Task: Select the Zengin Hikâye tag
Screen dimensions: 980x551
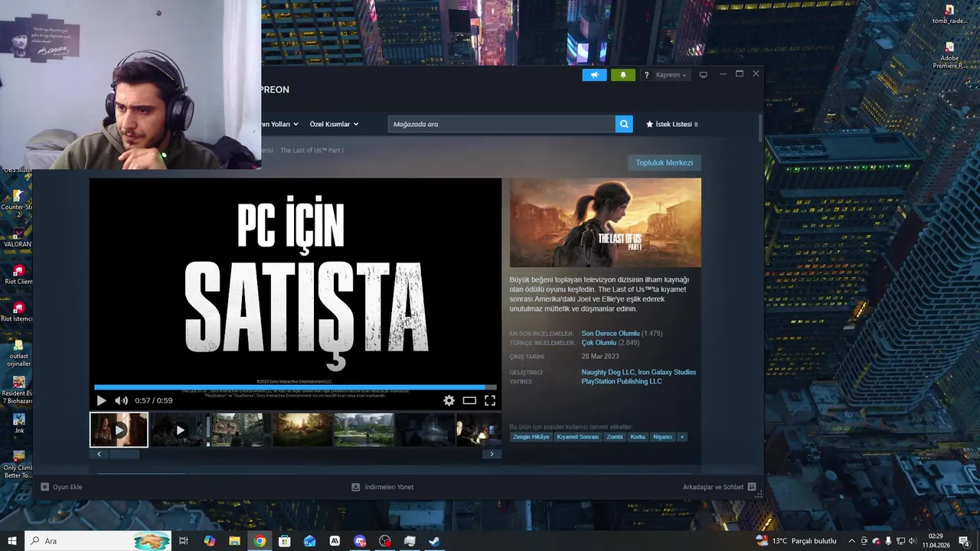Action: pos(531,437)
